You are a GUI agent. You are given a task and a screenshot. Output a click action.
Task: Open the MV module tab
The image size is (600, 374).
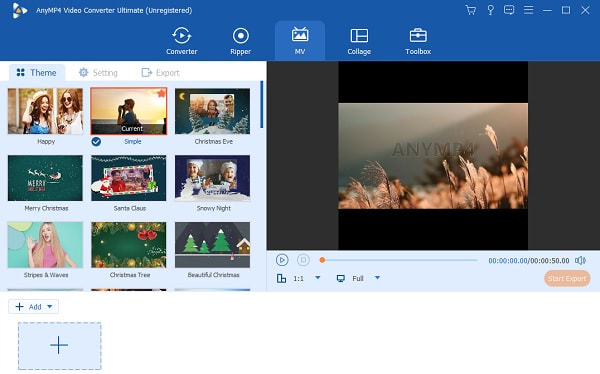pos(300,41)
